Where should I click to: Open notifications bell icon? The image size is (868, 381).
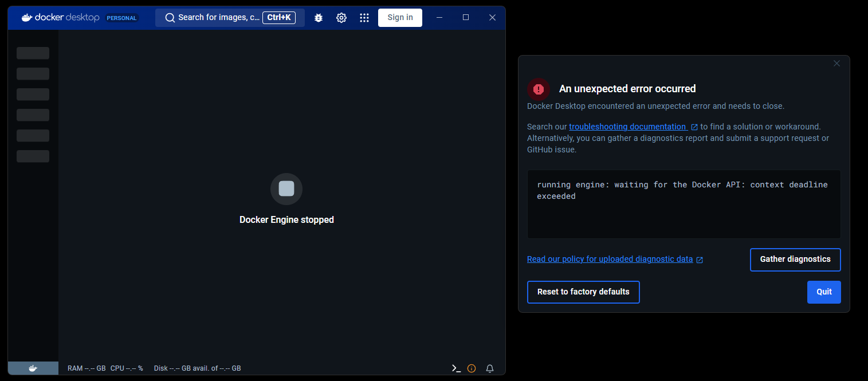490,368
